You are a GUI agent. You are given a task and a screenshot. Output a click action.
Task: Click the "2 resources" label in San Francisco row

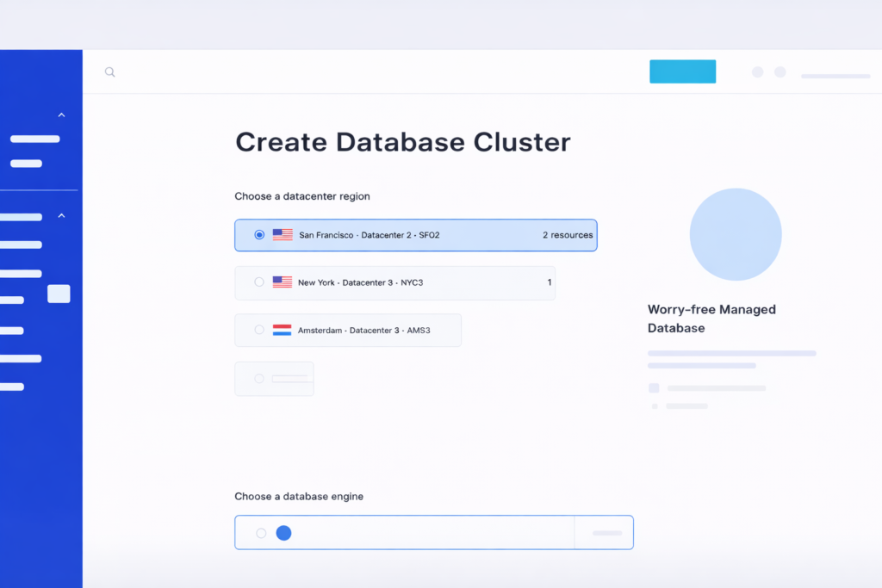tap(567, 235)
